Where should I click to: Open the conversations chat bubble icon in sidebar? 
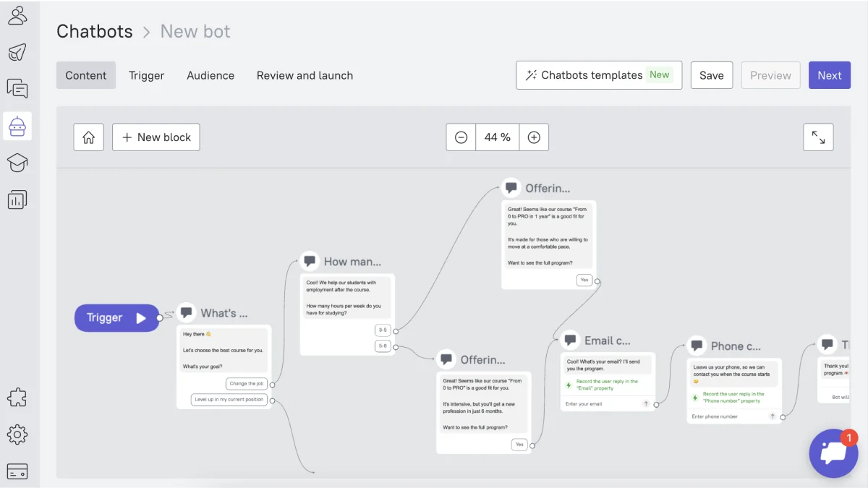point(17,89)
